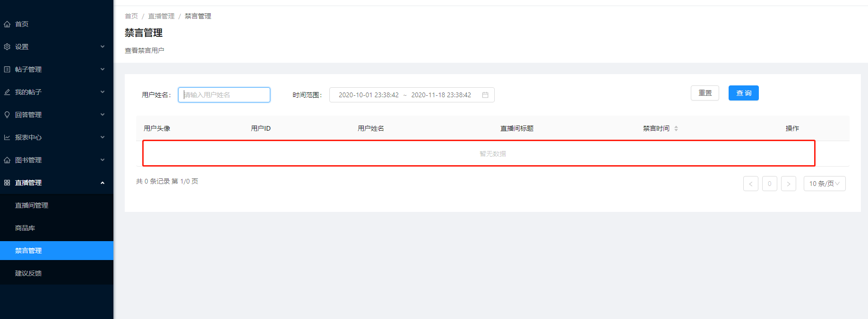Click the 用户ID column header
This screenshot has height=319, width=868.
[261, 128]
